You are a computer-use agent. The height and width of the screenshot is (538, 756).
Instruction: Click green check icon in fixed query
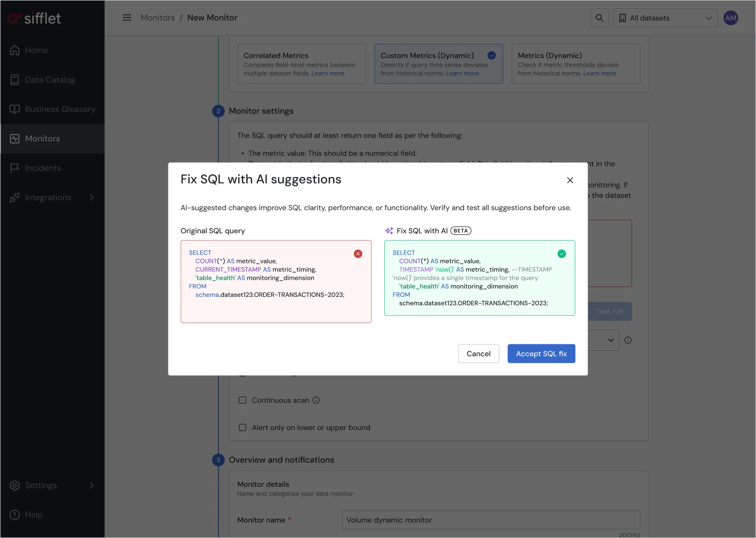pos(561,254)
